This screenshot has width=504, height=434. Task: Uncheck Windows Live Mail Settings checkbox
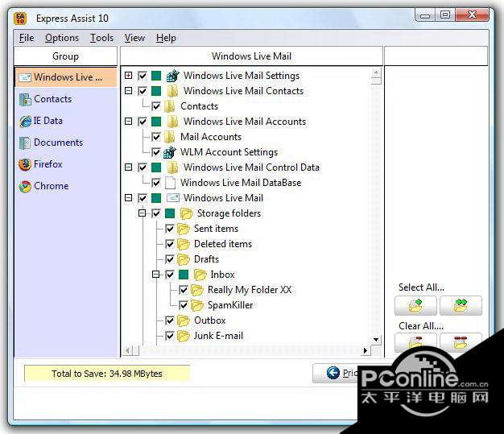pyautogui.click(x=142, y=76)
